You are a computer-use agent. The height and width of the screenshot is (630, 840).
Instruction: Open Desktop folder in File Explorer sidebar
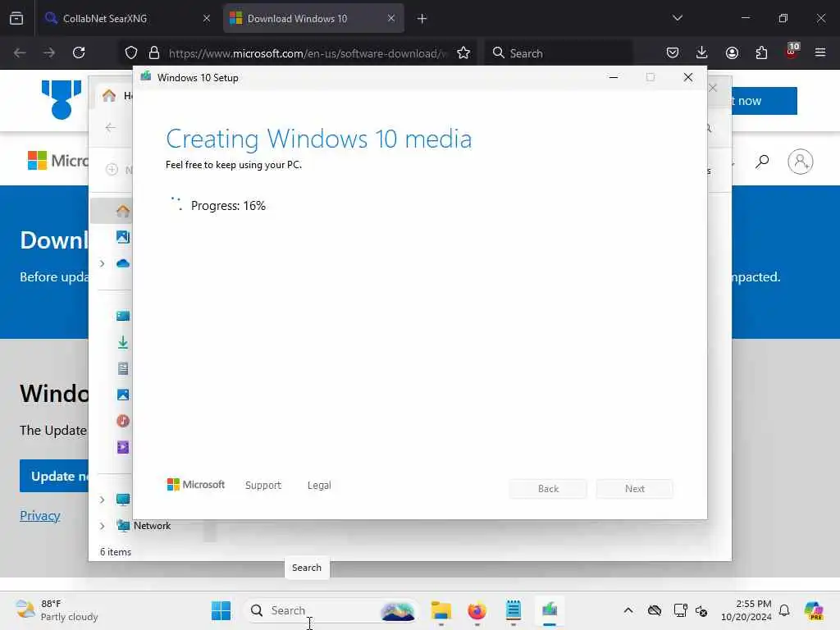point(123,316)
